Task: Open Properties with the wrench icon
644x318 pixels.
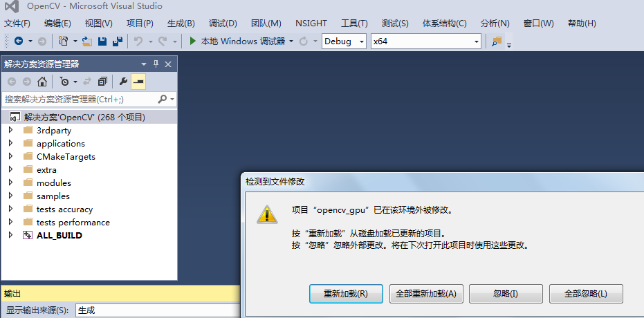Action: tap(123, 82)
